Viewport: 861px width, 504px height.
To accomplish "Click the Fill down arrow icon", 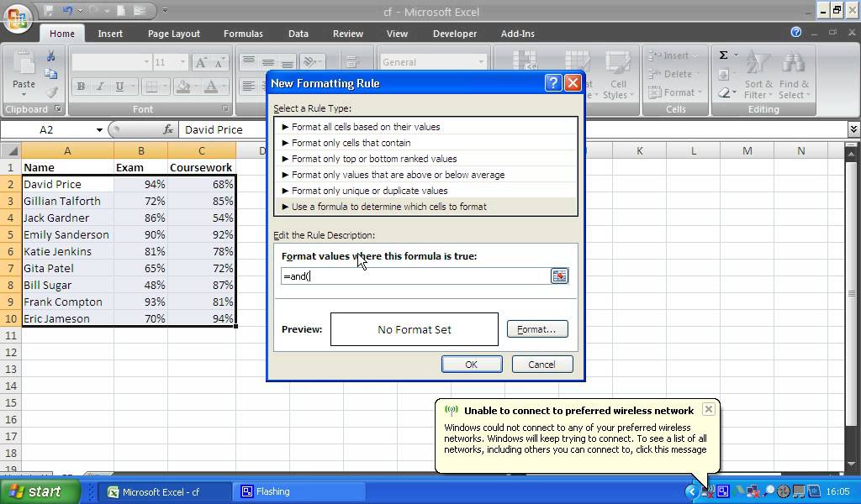I will click(724, 74).
